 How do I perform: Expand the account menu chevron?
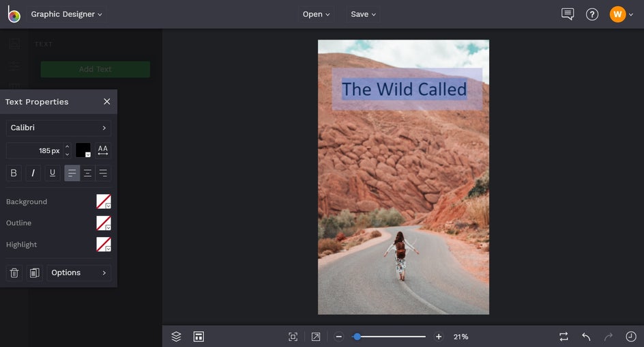(x=631, y=15)
